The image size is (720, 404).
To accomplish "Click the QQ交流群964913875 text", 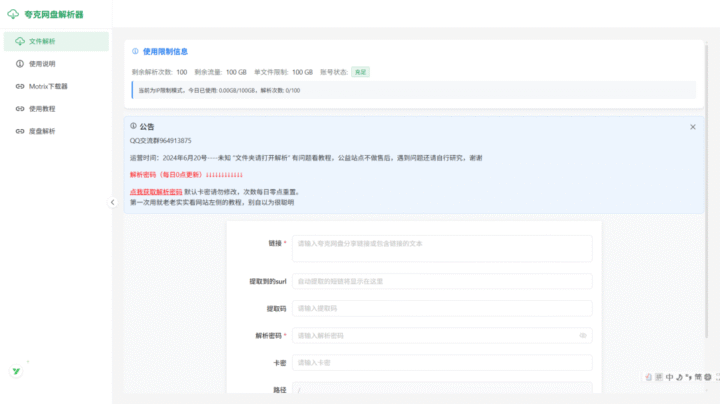I will point(161,140).
